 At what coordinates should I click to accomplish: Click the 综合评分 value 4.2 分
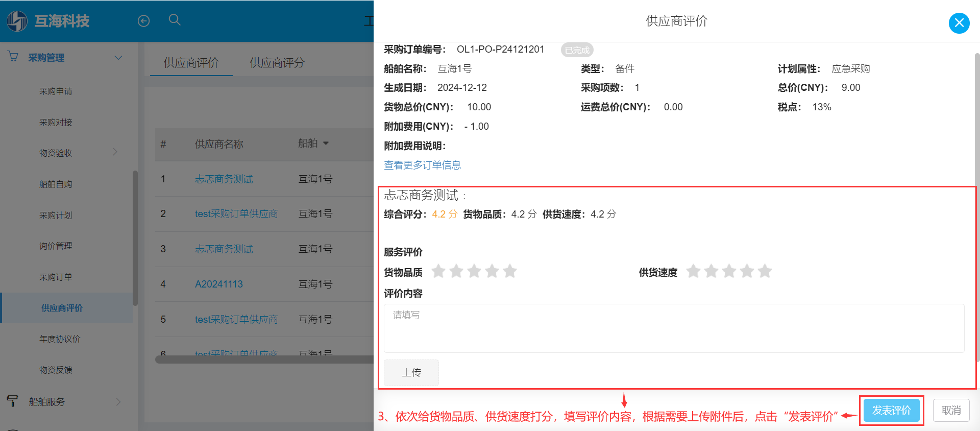445,214
